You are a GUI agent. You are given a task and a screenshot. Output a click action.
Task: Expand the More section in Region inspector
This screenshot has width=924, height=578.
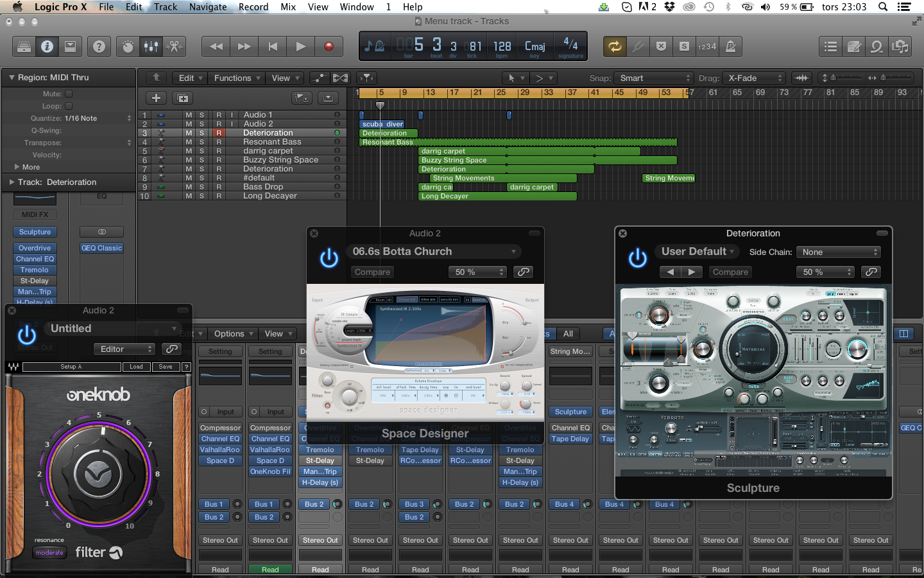coord(17,167)
